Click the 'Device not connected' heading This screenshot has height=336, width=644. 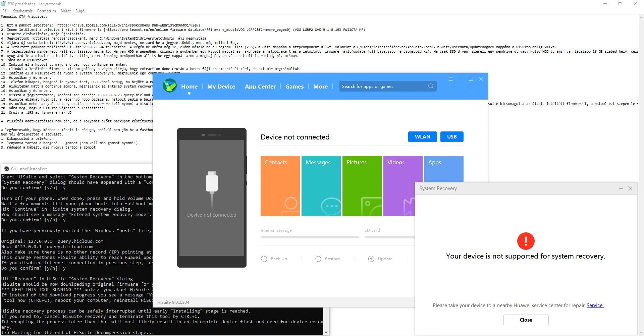295,137
